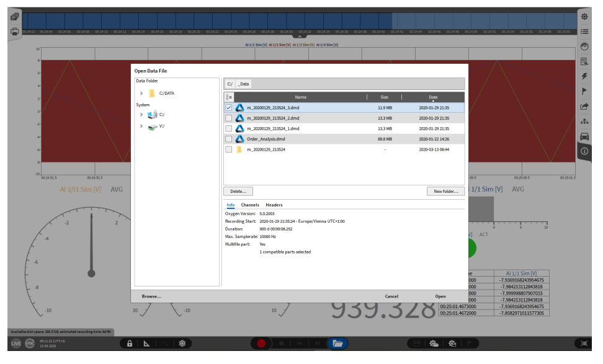Click the car icon in sidebar
Viewport: 603px width, 364px height.
click(584, 137)
